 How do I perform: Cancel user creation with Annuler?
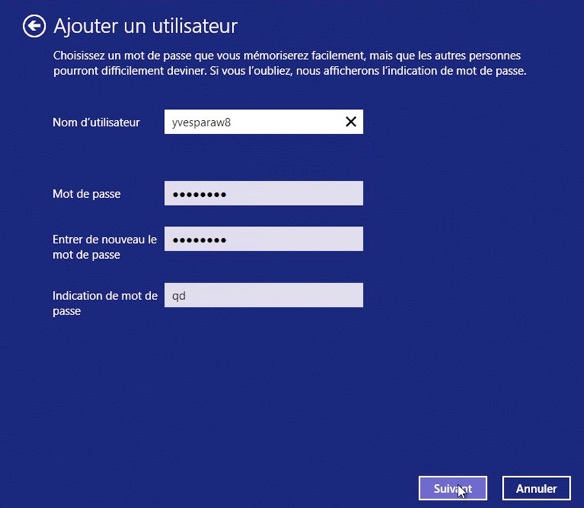pyautogui.click(x=536, y=488)
